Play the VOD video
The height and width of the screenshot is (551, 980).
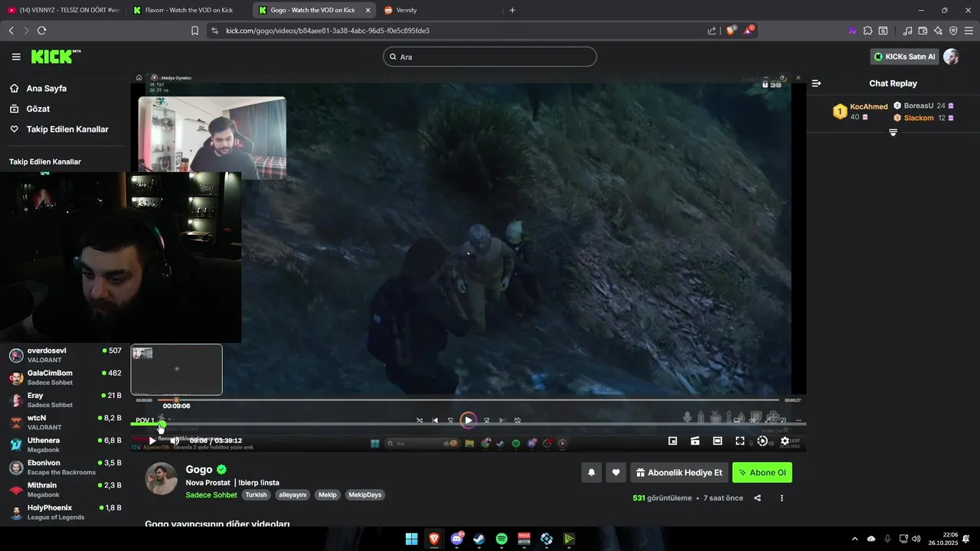pos(152,441)
